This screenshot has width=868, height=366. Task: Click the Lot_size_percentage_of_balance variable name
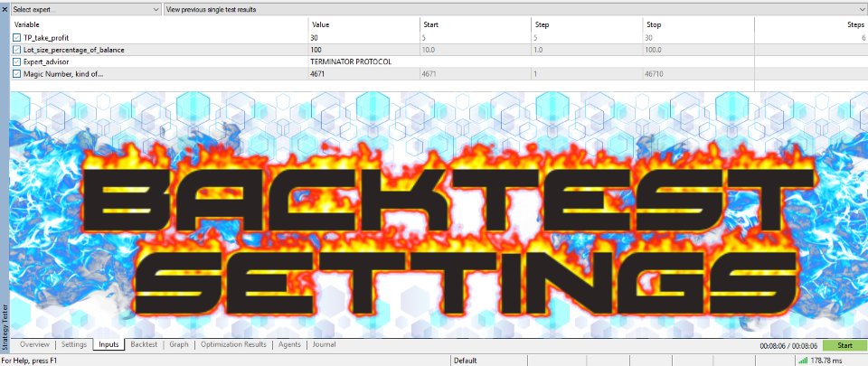coord(73,50)
